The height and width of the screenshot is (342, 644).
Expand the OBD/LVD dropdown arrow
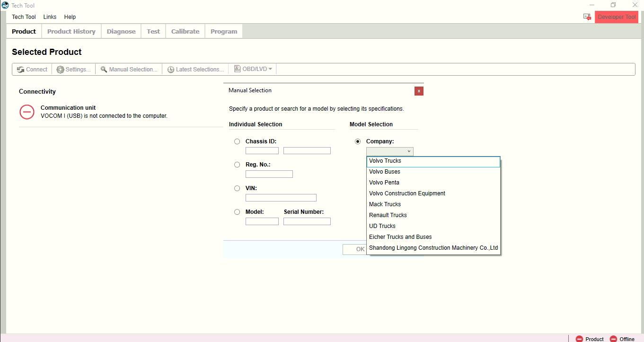[270, 68]
